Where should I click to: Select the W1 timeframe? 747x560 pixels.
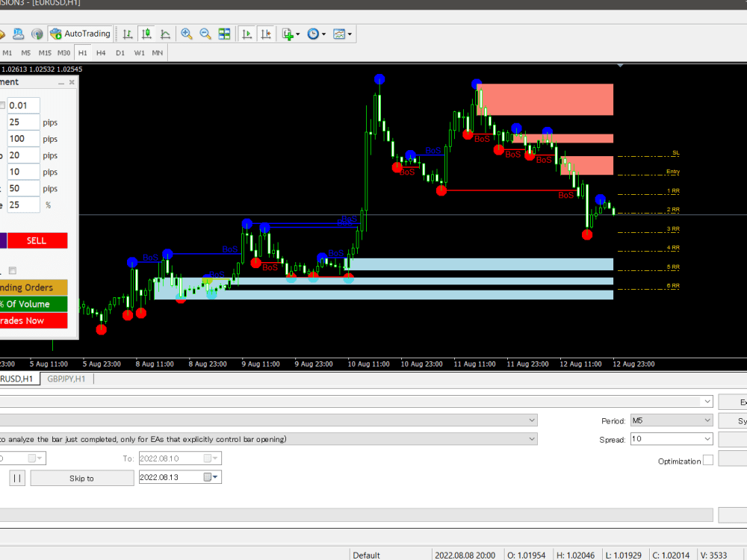click(139, 53)
